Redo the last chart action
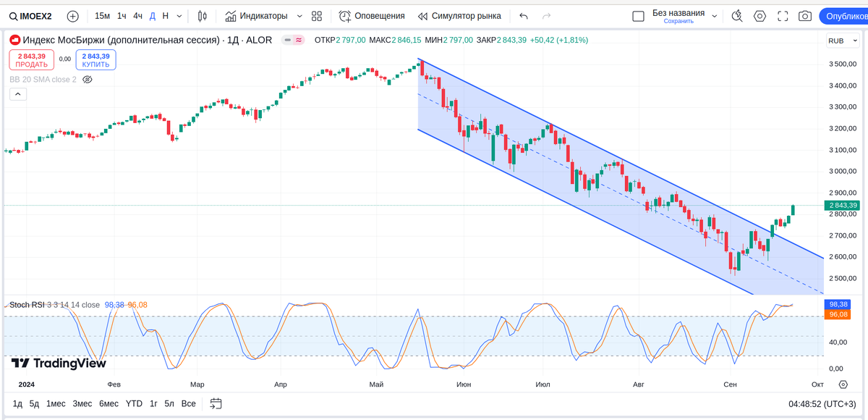Image resolution: width=868 pixels, height=420 pixels. tap(545, 16)
